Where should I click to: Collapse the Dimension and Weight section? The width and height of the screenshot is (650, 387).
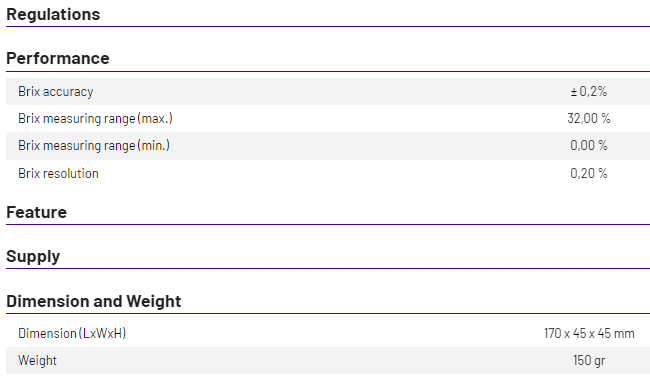click(x=94, y=301)
